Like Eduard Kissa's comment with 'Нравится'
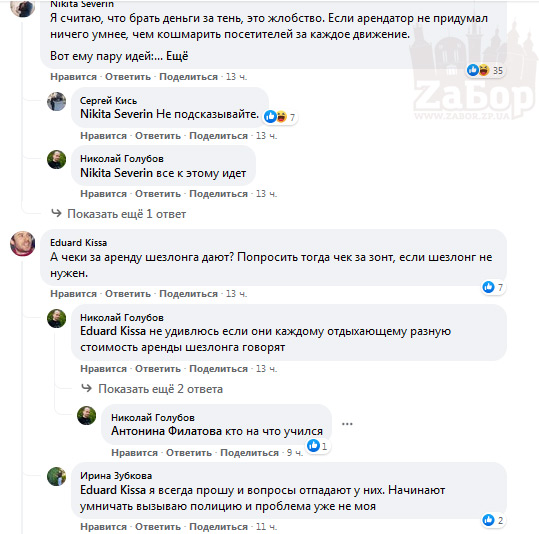 (74, 294)
